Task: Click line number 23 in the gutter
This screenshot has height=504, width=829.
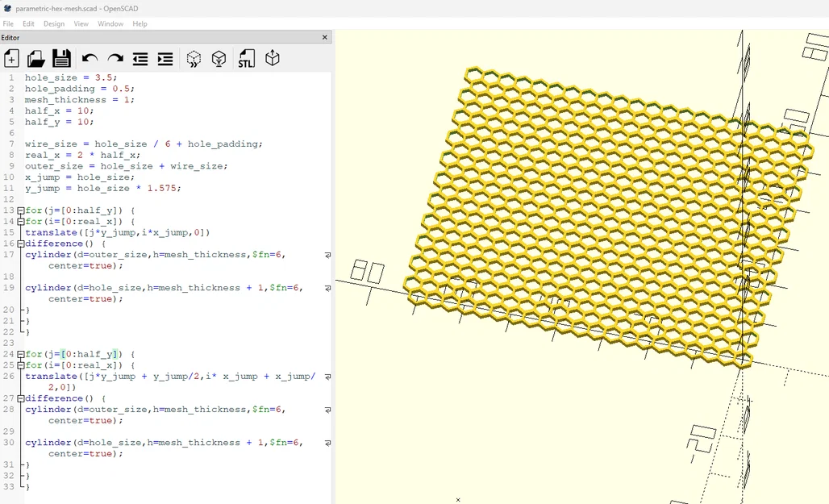Action: [x=8, y=344]
